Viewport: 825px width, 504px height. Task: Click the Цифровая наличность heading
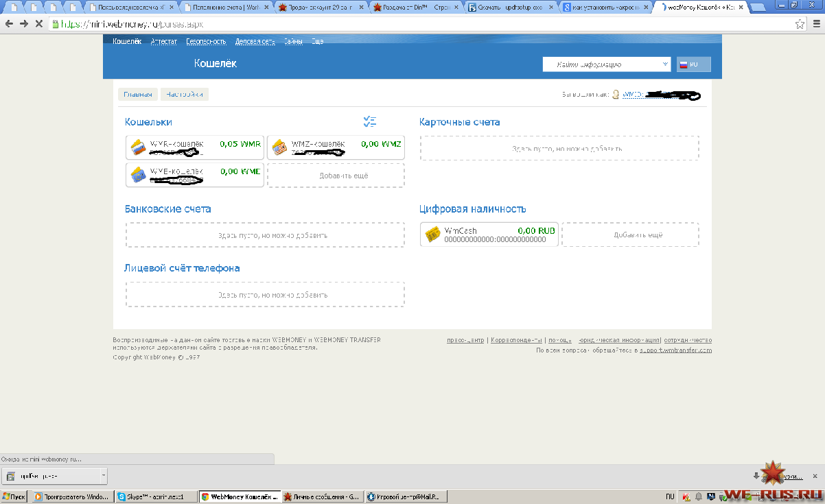[x=473, y=209]
